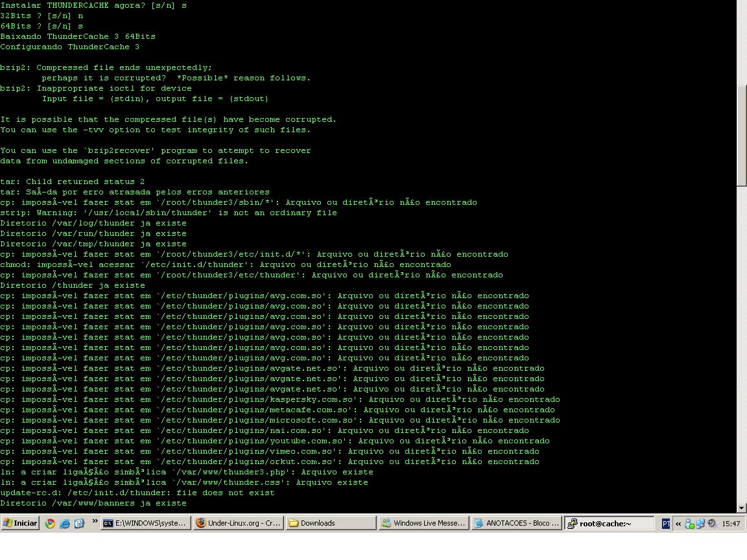Launch Internet Explorer from quick launch
Viewport: 747px width, 560px height.
coord(64,523)
